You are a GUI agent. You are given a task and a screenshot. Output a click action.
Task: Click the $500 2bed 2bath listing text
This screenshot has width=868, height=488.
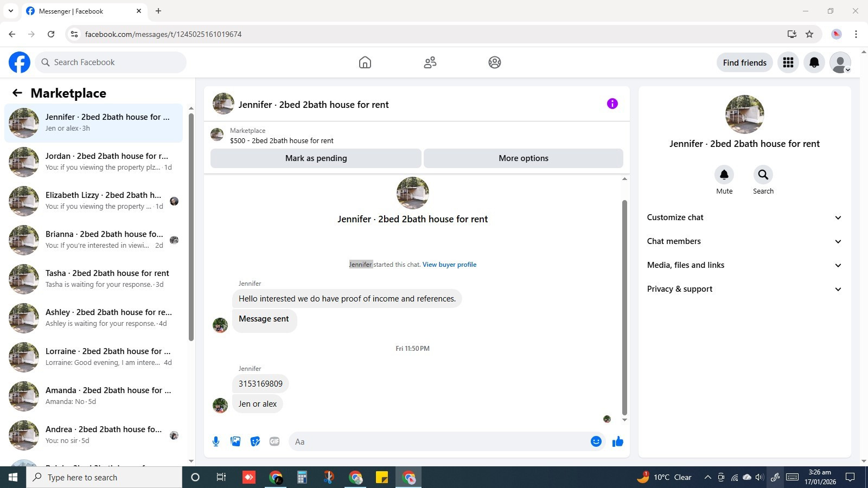tap(282, 140)
